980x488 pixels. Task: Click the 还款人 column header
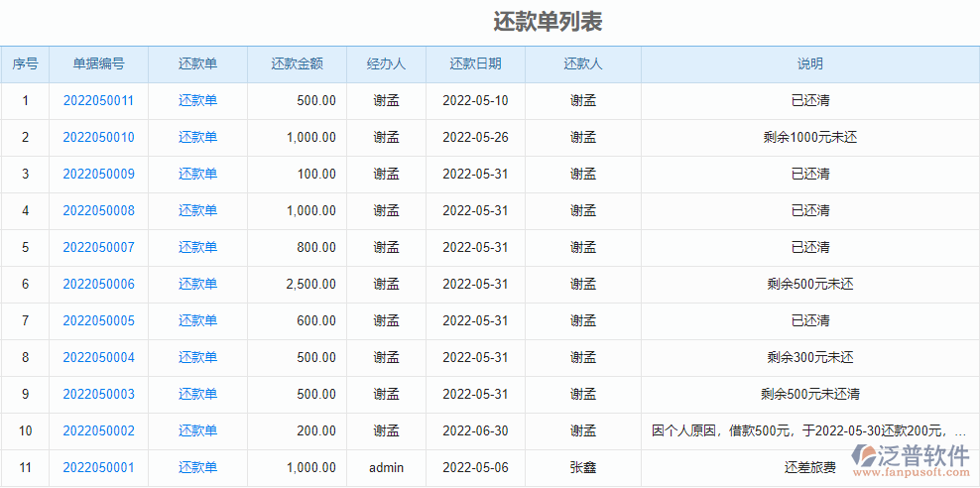(583, 63)
